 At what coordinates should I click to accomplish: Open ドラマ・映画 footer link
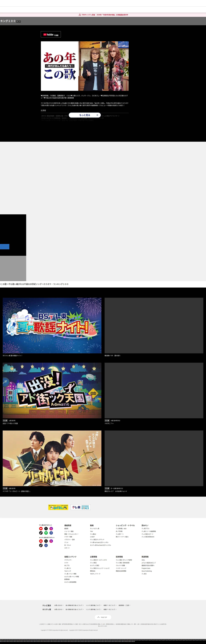click(x=68, y=537)
